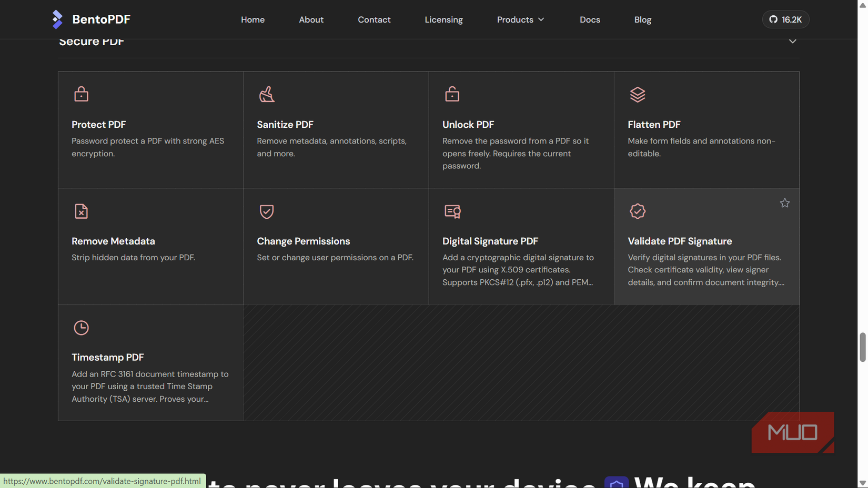This screenshot has width=868, height=488.
Task: Click the Timestamp PDF clock icon
Action: coord(81,328)
